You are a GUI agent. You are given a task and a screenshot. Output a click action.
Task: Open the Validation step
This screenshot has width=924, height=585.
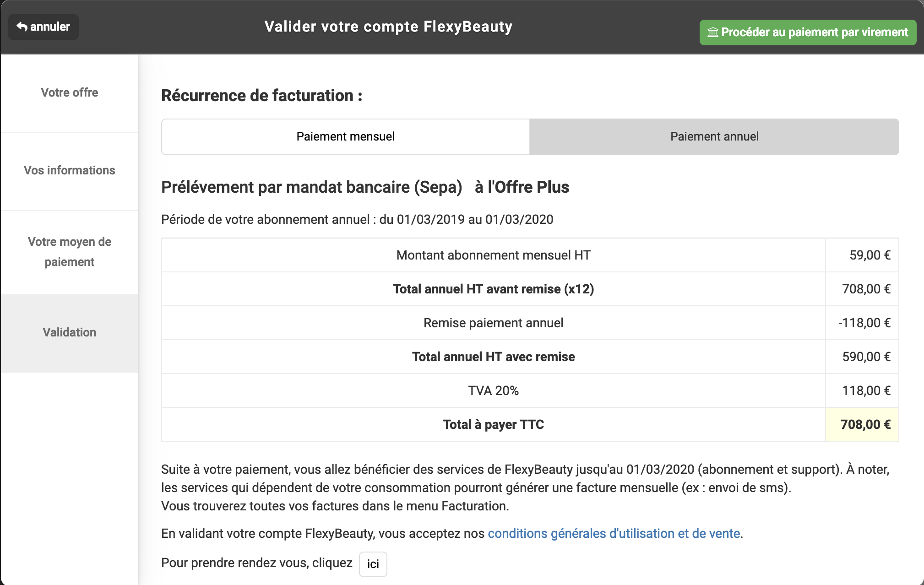click(x=70, y=333)
